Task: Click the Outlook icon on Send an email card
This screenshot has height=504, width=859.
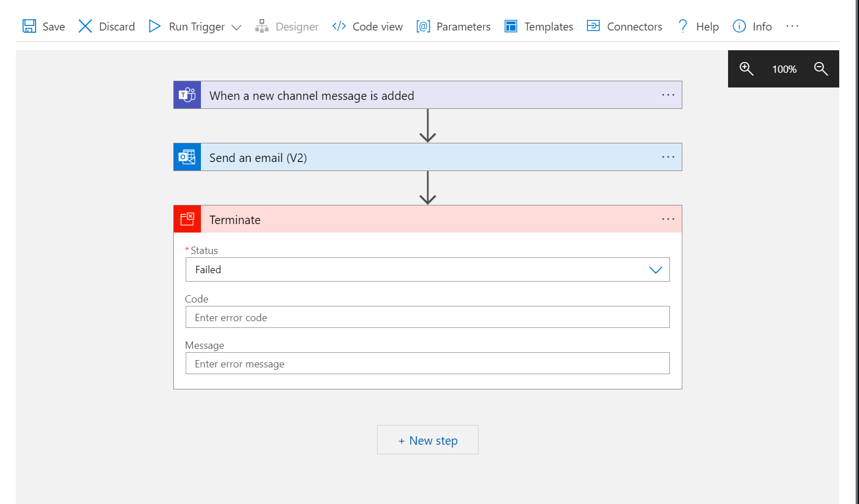Action: click(187, 157)
